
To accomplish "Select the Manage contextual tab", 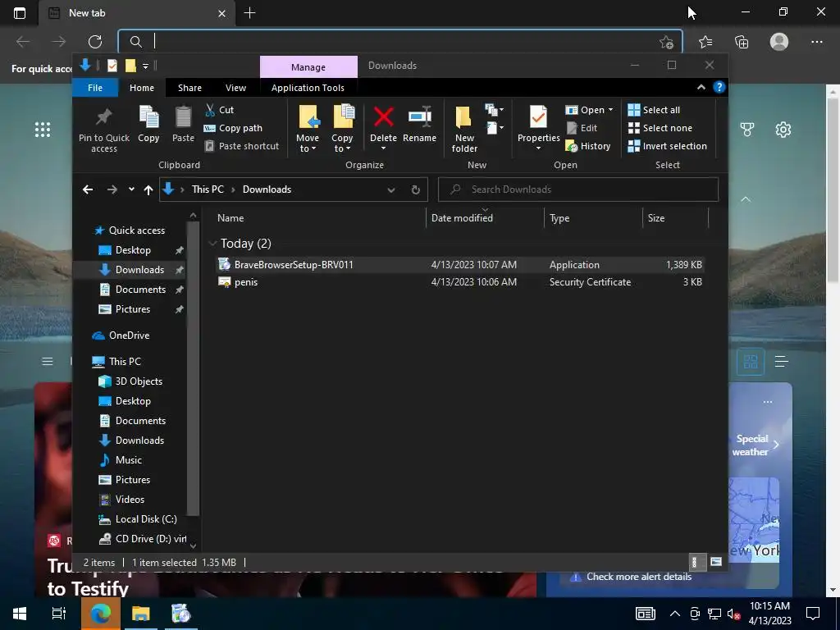I will tap(308, 67).
